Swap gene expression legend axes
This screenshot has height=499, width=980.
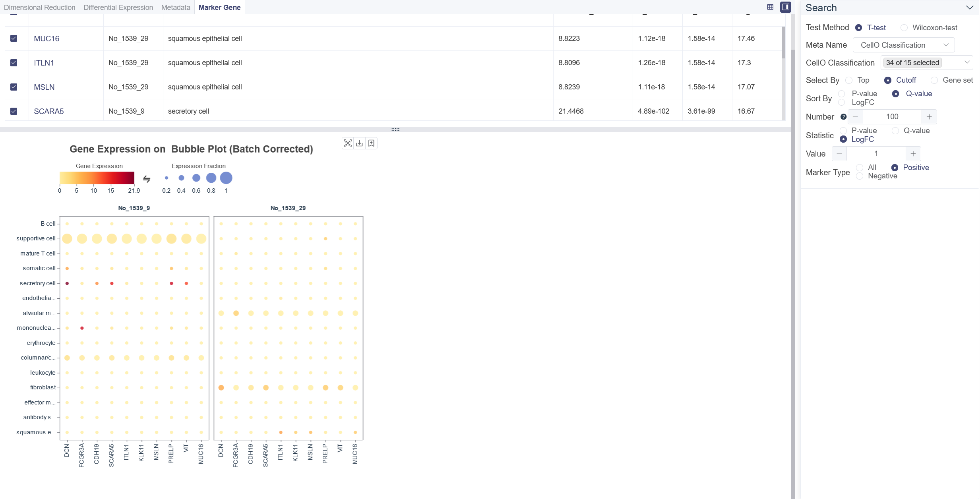click(147, 179)
